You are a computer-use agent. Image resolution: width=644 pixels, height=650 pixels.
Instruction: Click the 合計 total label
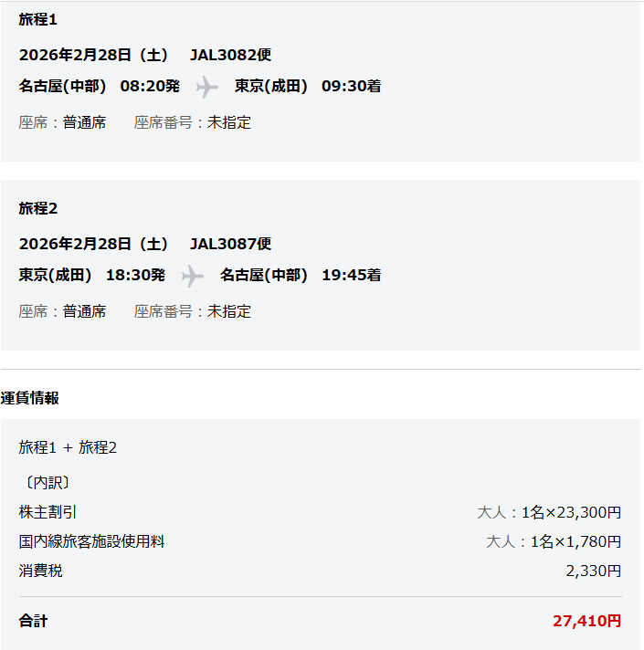pyautogui.click(x=33, y=621)
